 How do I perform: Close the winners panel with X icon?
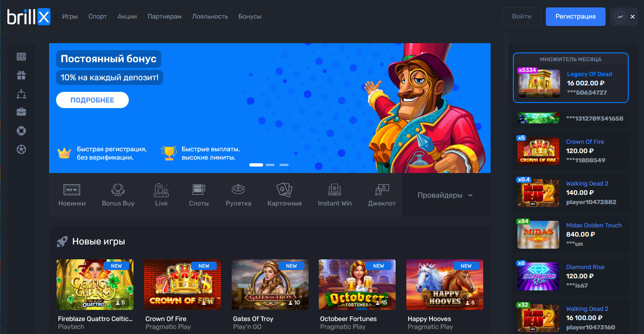[x=633, y=17]
